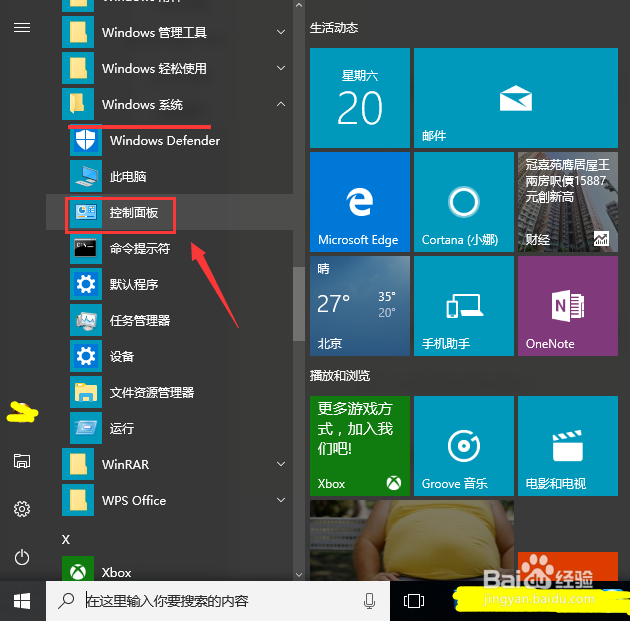Click the Windows 管理工具 folder label
630x621 pixels.
(x=154, y=32)
